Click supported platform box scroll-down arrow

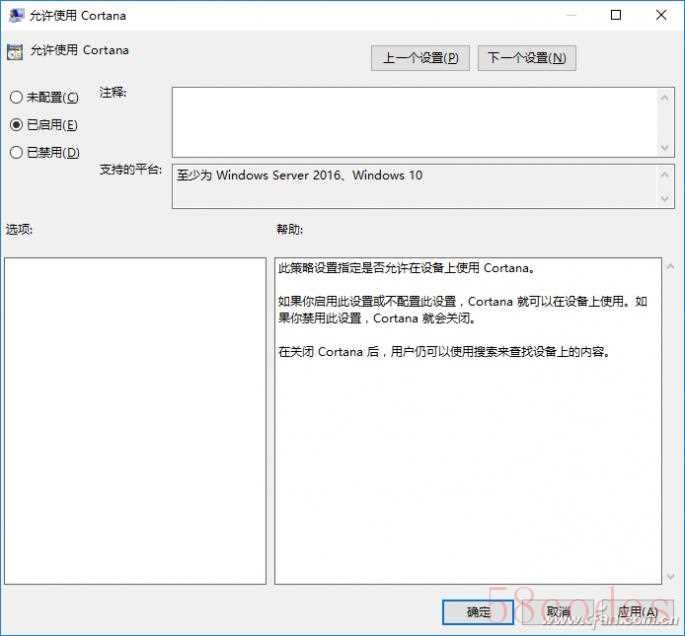[x=665, y=199]
